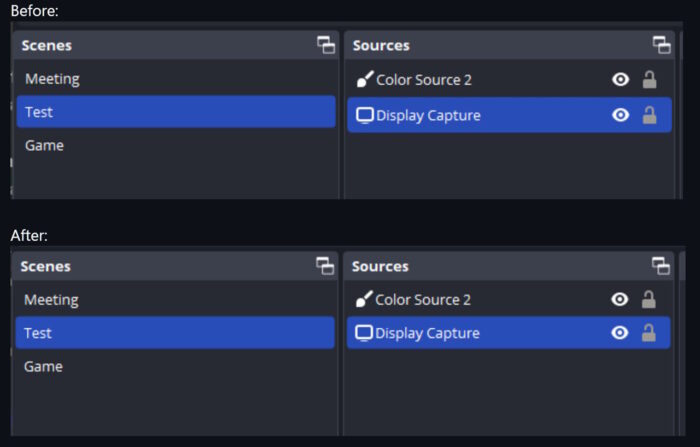Lock Display Capture in the Before image
The height and width of the screenshot is (447, 700).
coord(649,115)
